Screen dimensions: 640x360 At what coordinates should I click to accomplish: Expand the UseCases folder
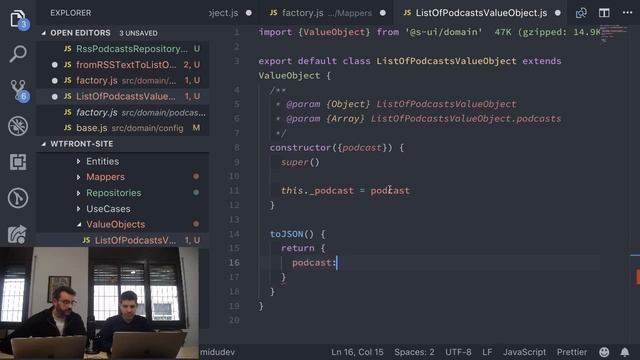click(108, 209)
